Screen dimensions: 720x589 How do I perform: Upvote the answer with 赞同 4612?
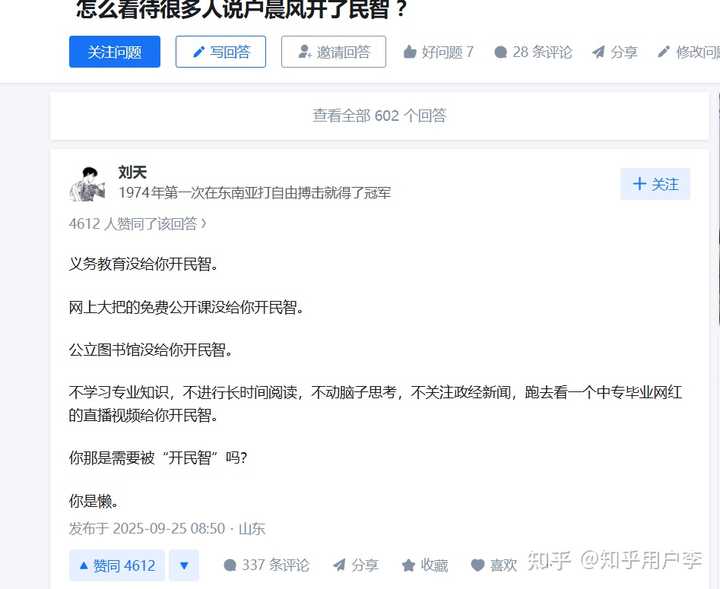click(x=117, y=565)
